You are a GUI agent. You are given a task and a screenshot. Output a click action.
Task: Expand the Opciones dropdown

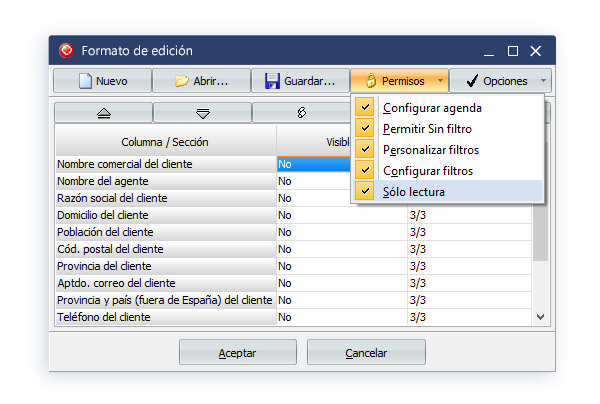pyautogui.click(x=498, y=81)
